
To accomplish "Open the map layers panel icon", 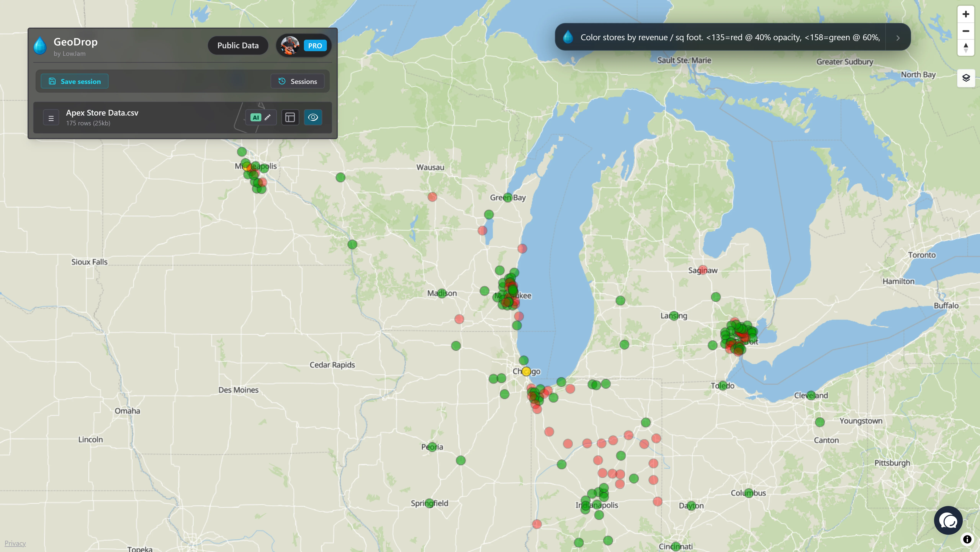I will point(966,78).
